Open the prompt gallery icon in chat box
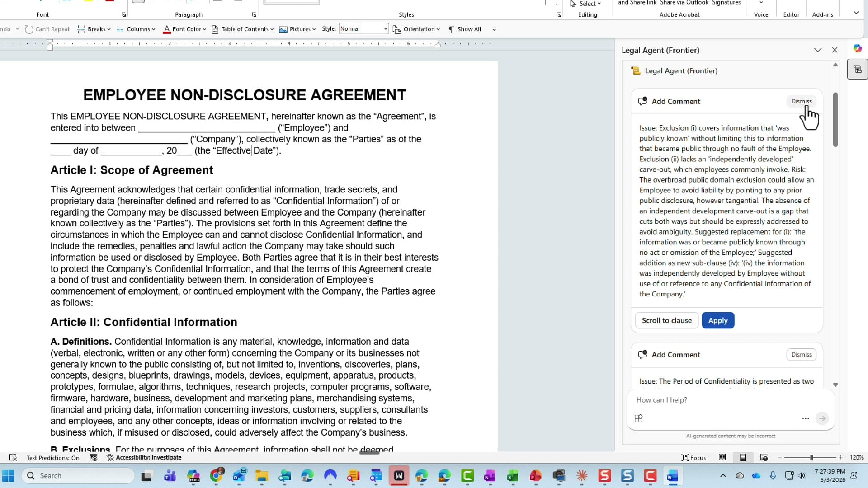Image resolution: width=868 pixels, height=488 pixels. (x=638, y=418)
